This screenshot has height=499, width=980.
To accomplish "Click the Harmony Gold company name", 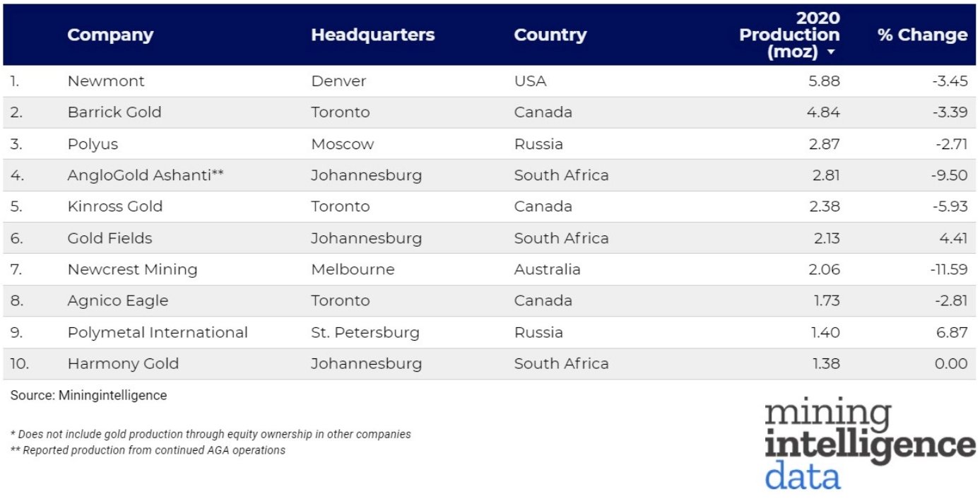I will click(123, 363).
